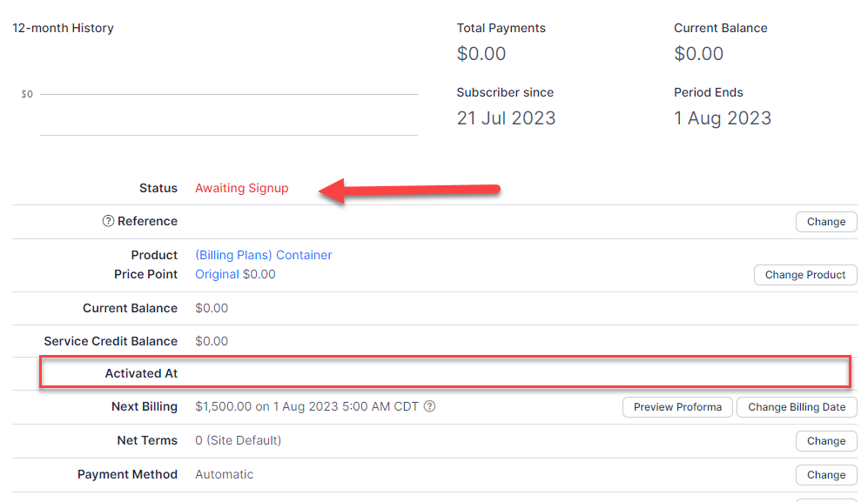
Task: Open the (Billing Plans) Container product link
Action: tap(263, 255)
